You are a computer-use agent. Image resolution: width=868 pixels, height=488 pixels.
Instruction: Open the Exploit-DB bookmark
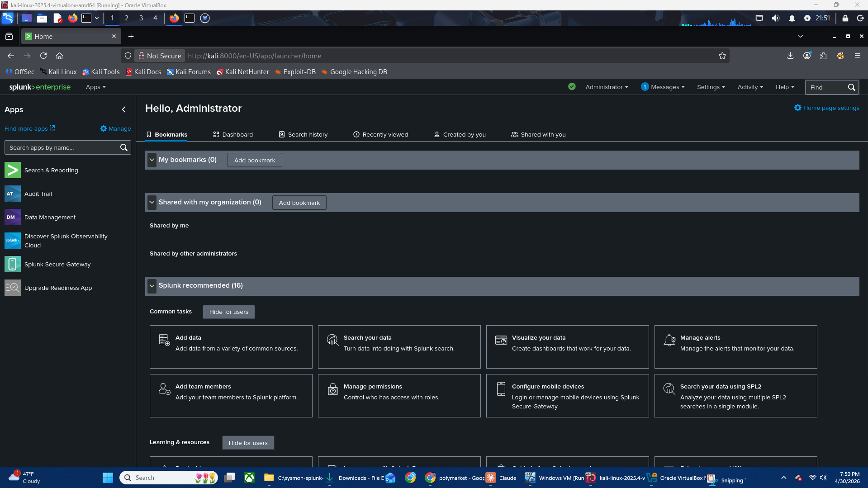(x=295, y=72)
